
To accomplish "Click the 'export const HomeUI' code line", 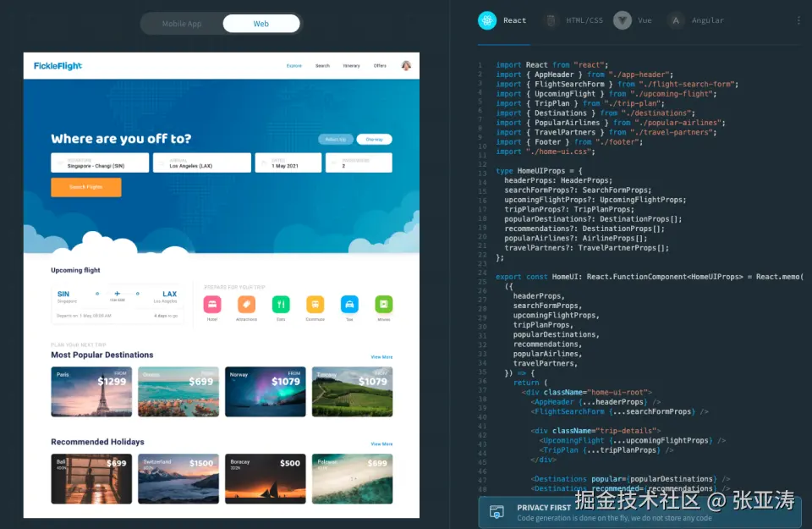I will [650, 277].
